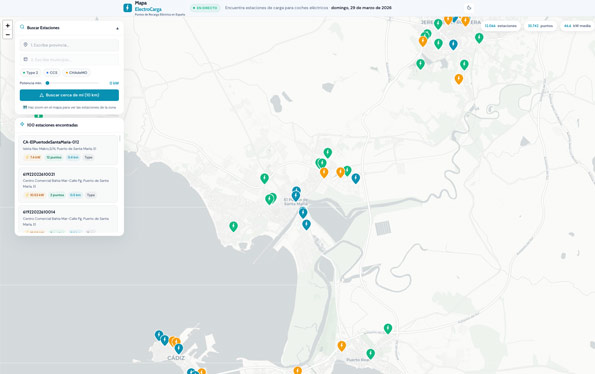Open station card 61922023610021
Image resolution: width=595 pixels, height=374 pixels.
(68, 185)
